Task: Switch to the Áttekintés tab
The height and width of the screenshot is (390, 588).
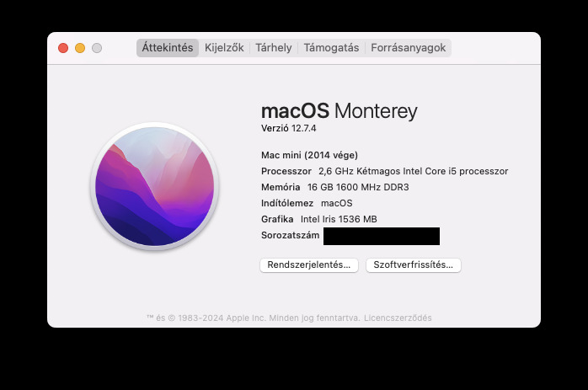Action: pyautogui.click(x=168, y=48)
